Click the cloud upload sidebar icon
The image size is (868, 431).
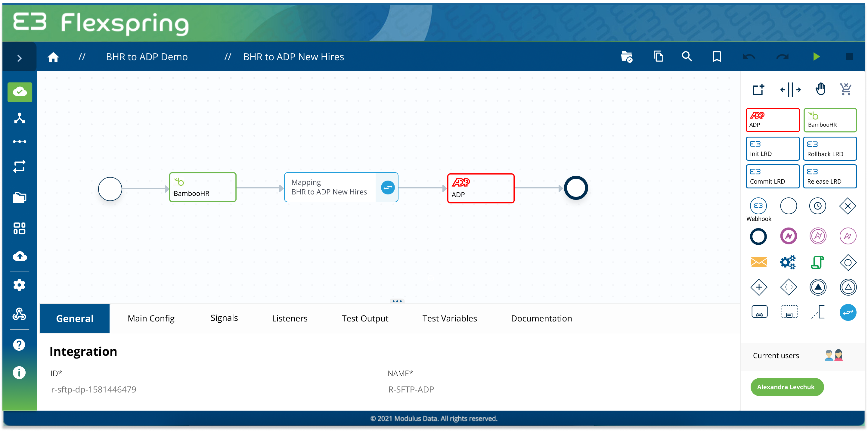20,256
